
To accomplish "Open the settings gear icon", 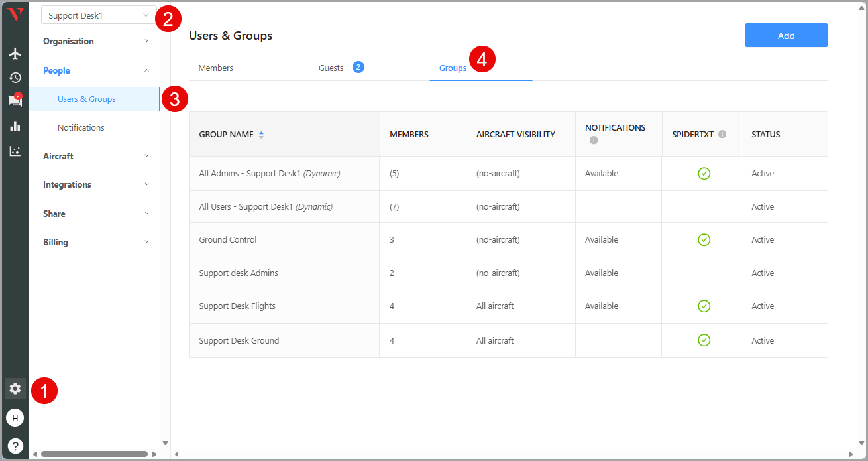I will click(x=15, y=389).
